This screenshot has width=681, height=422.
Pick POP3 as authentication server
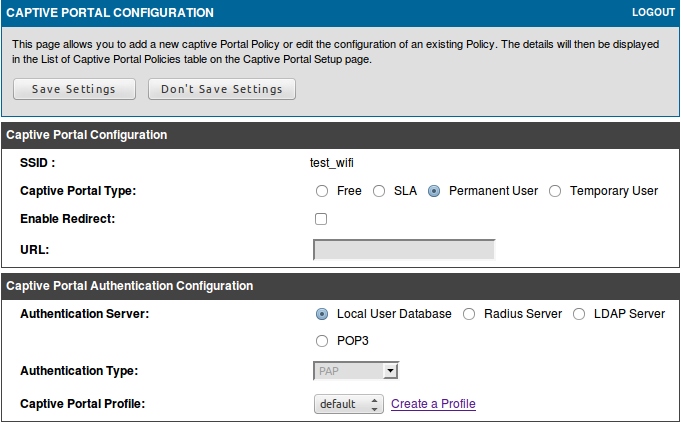coord(322,341)
